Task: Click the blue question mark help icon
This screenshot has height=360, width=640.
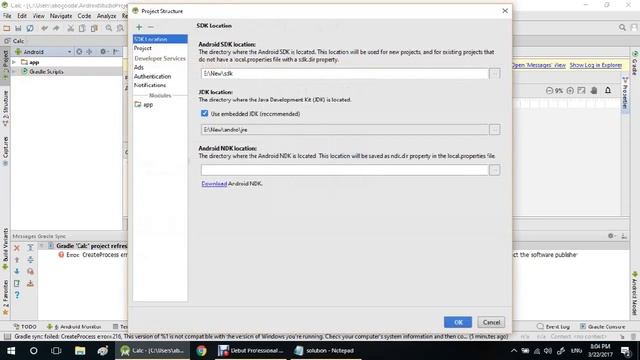Action: (x=17, y=295)
